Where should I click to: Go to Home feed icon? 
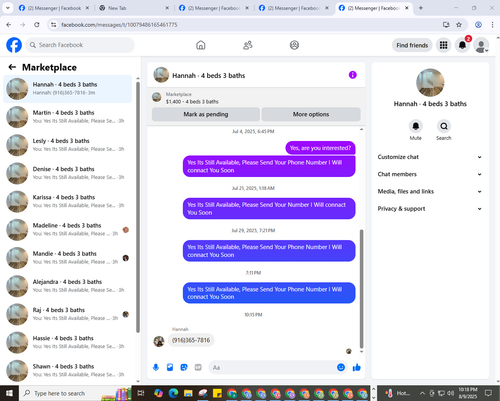[x=201, y=45]
